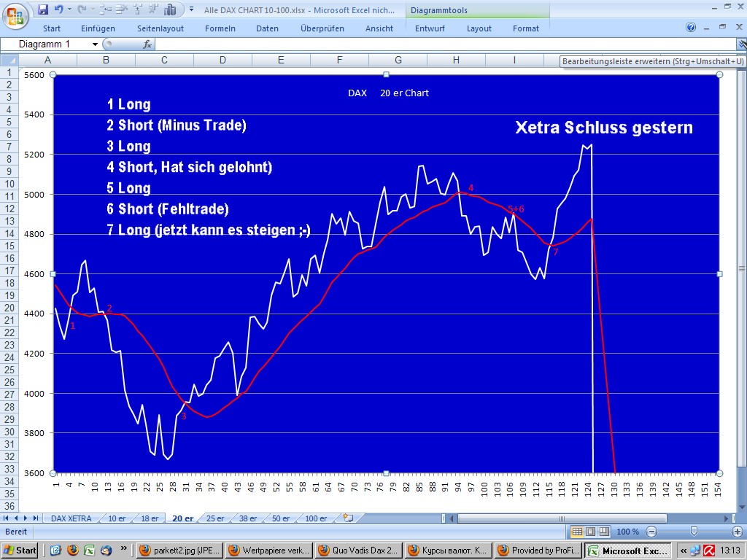
Task: Click the '4 Short, Hat sich gelohnt)' annotation
Action: pyautogui.click(x=189, y=167)
